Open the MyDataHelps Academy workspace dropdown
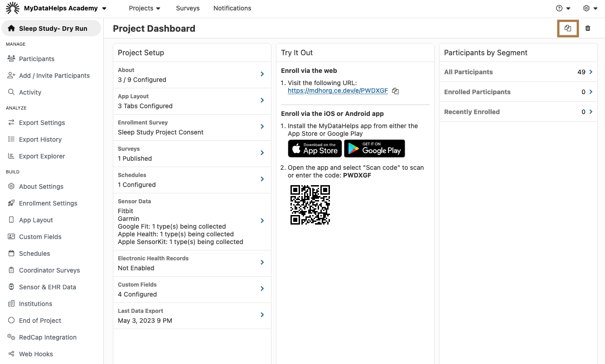 pos(65,8)
